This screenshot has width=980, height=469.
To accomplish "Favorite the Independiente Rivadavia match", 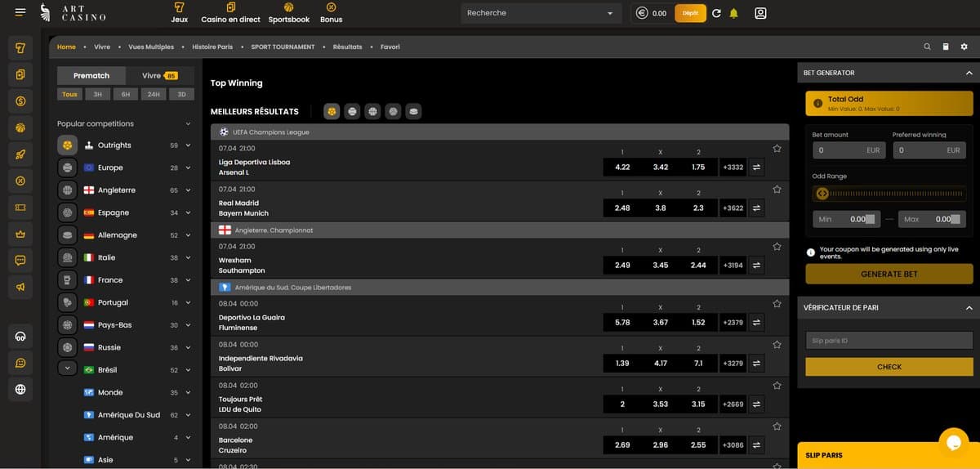I will pos(777,344).
